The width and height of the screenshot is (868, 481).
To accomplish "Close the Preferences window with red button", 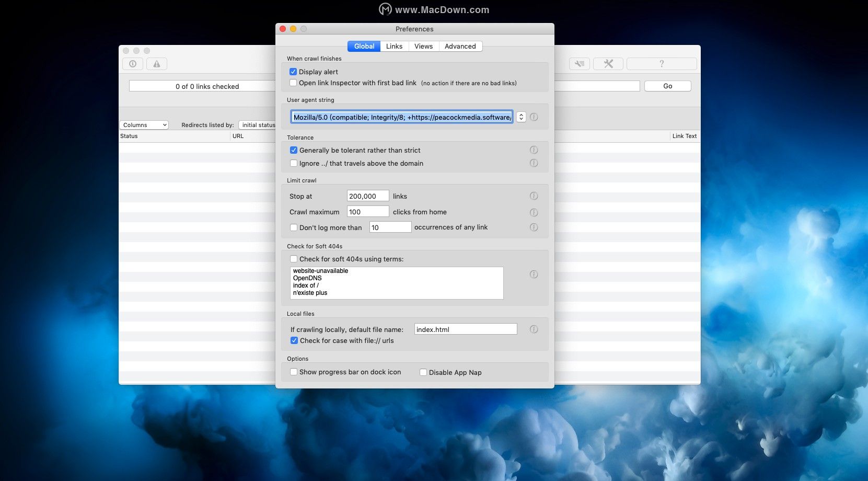I will coord(283,29).
